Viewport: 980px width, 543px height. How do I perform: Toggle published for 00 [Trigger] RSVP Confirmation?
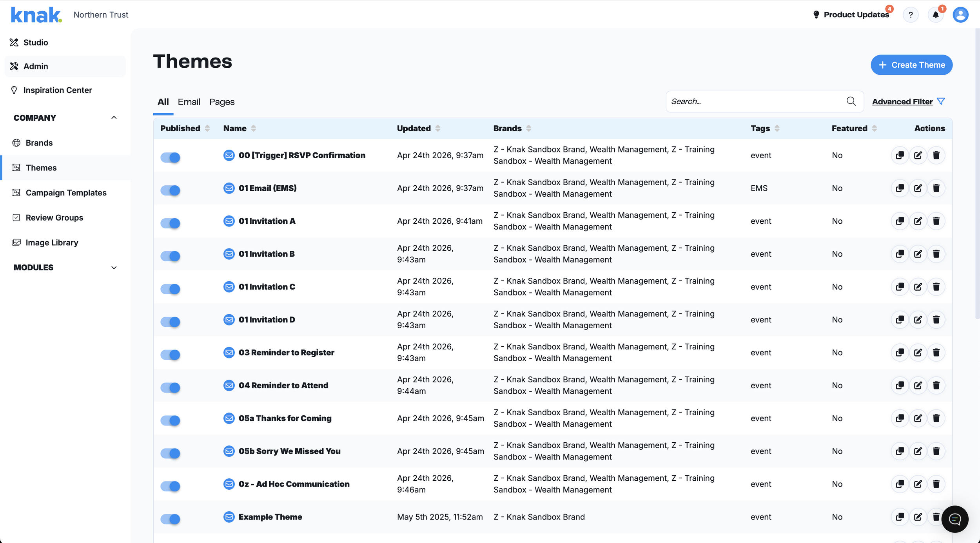(x=170, y=157)
